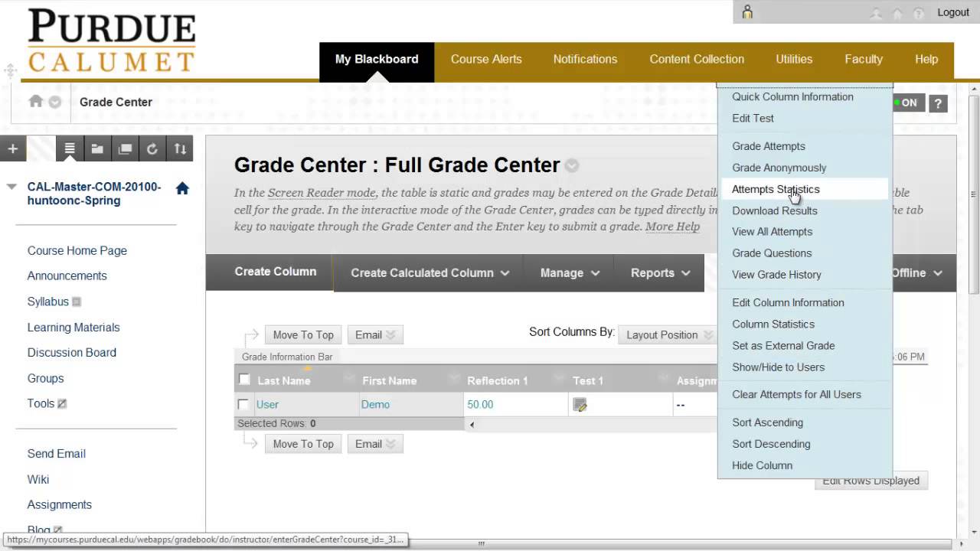
Task: Choose Hide Column menu entry
Action: [x=763, y=465]
